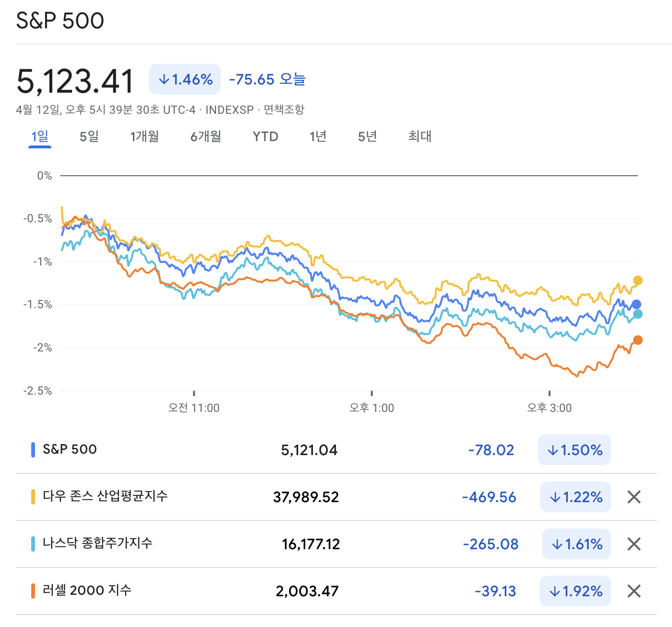The height and width of the screenshot is (627, 672).
Task: Click the -39.13 change in Russell 2000 row
Action: [x=495, y=591]
